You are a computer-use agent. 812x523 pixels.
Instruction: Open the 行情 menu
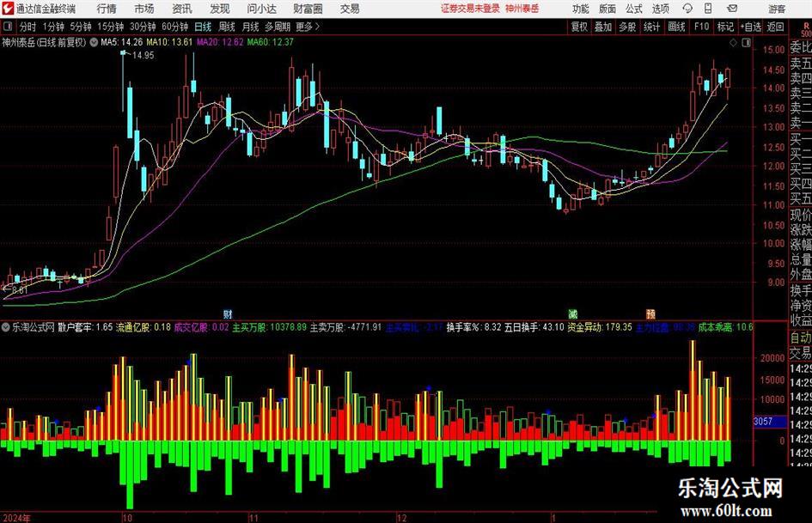[x=107, y=9]
